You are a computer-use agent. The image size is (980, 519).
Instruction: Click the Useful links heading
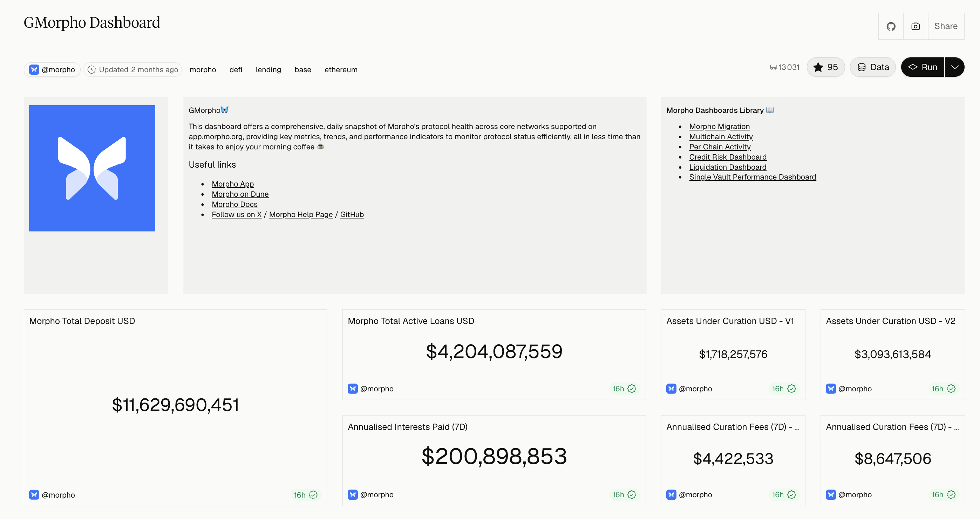(x=212, y=165)
